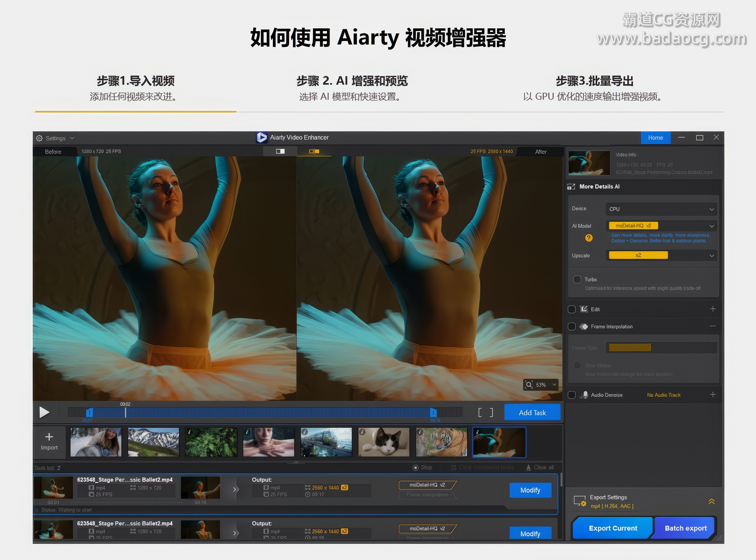Click the Export Current button
Screen dimensions: 756x560
click(x=613, y=528)
